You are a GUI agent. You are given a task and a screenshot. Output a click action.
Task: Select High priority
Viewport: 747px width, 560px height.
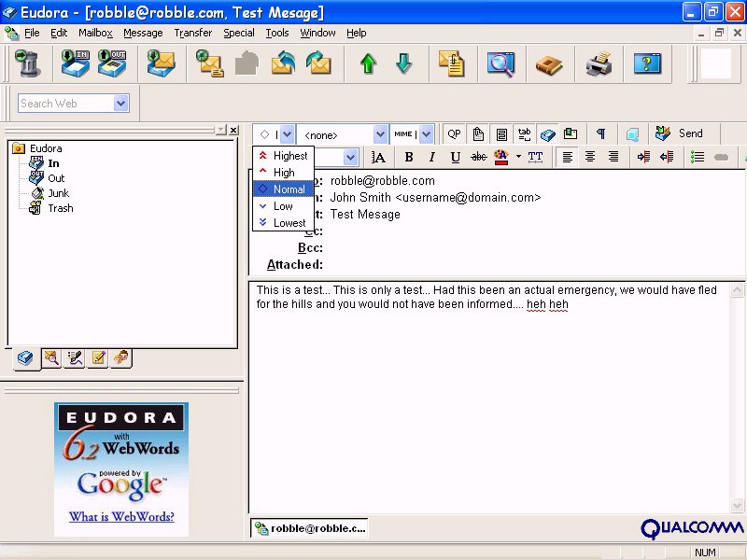click(283, 173)
